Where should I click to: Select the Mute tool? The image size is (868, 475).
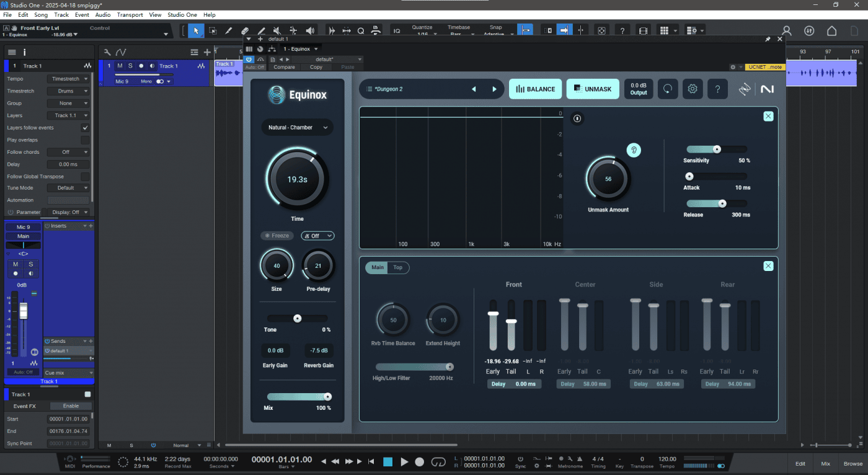pyautogui.click(x=277, y=30)
